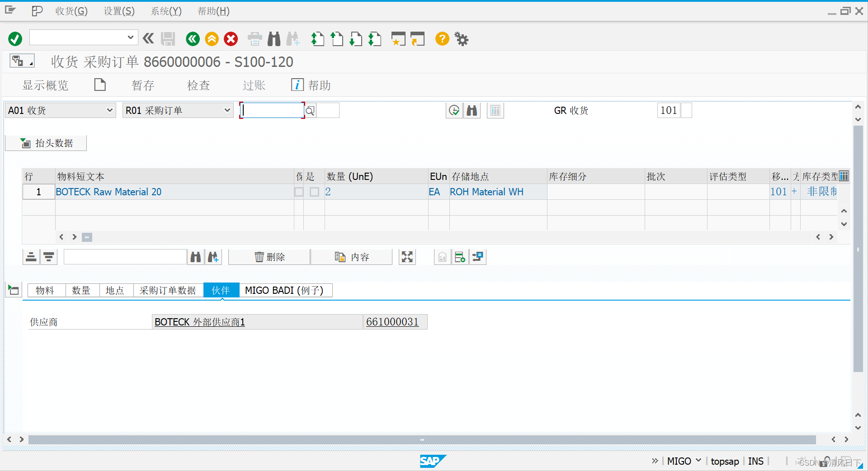Toggle the first checkbox in row 1
Image resolution: width=868 pixels, height=471 pixels.
(299, 192)
